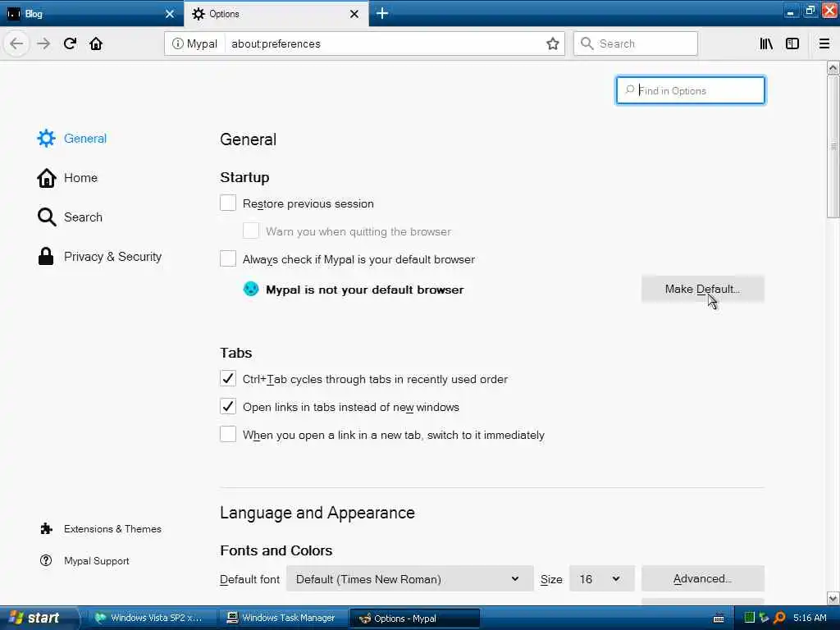
Task: Click the site information icon next to Mypal
Action: (x=177, y=43)
